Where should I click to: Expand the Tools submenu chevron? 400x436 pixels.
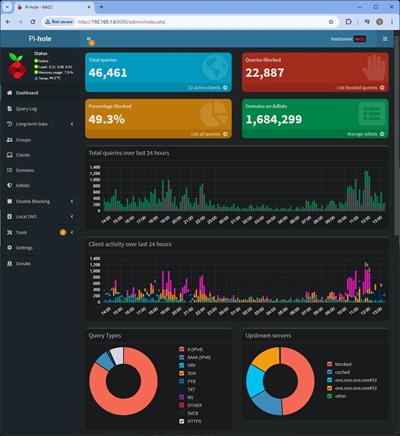pos(72,232)
